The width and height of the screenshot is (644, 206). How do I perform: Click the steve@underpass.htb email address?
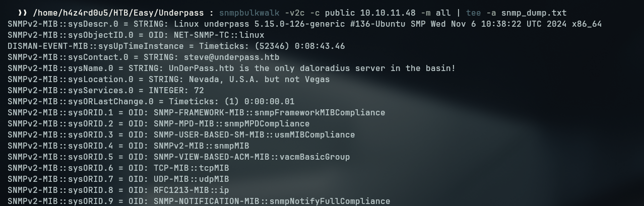point(231,57)
